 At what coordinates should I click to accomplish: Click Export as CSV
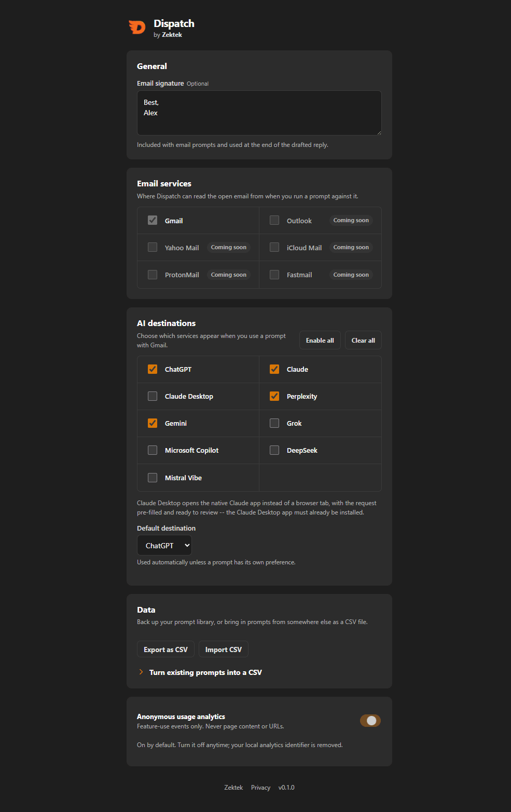point(165,649)
